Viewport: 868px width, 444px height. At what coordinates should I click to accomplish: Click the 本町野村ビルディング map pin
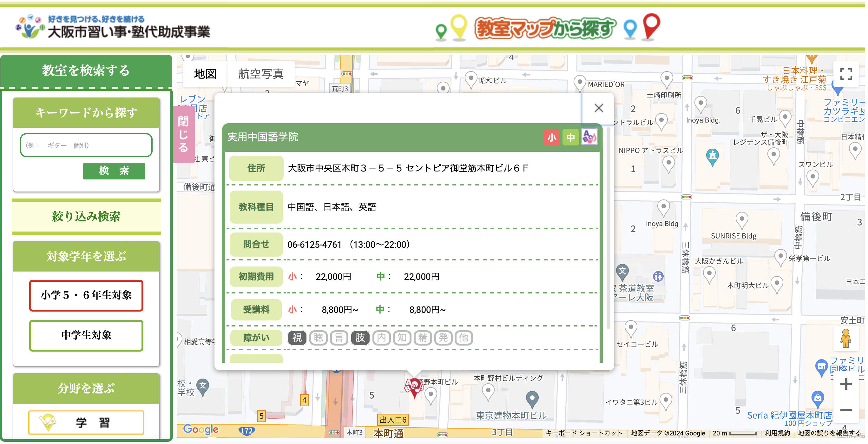tap(488, 392)
